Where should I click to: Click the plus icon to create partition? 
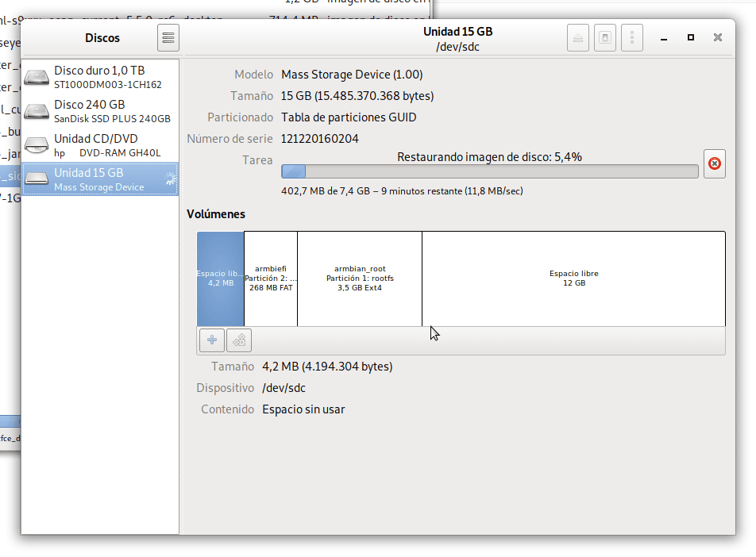click(211, 340)
